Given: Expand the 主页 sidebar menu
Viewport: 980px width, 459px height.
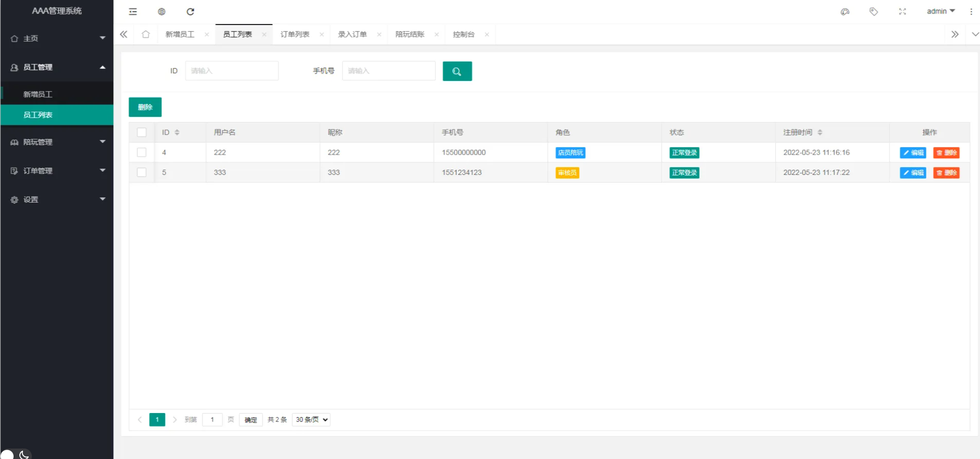Looking at the screenshot, I should tap(57, 38).
